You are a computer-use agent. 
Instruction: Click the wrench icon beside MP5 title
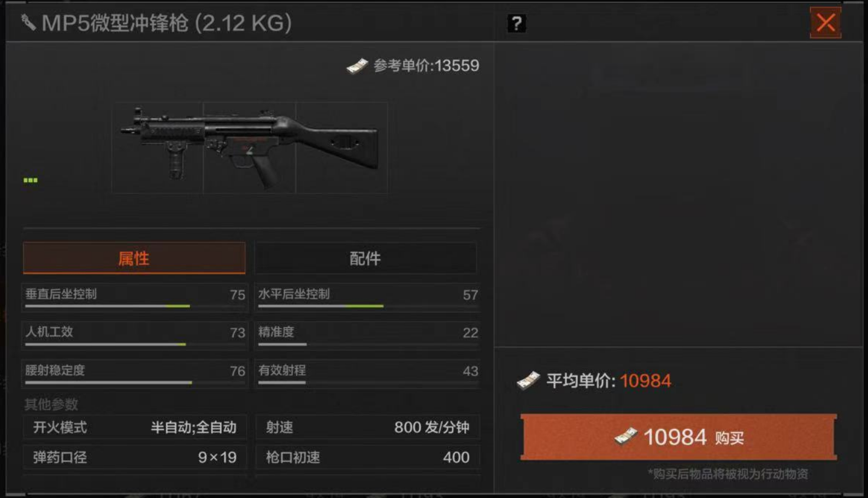[x=28, y=22]
